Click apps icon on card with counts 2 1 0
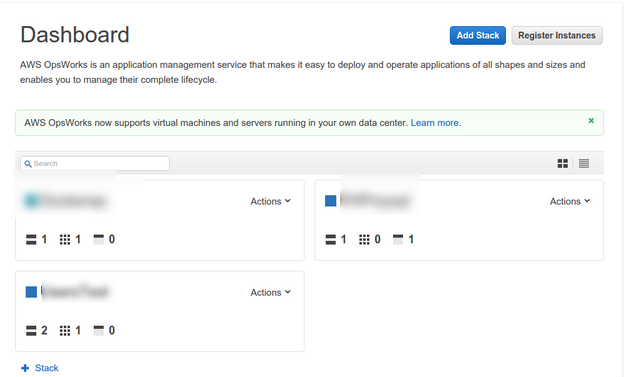Viewport: 624px width, 377px height. point(98,330)
